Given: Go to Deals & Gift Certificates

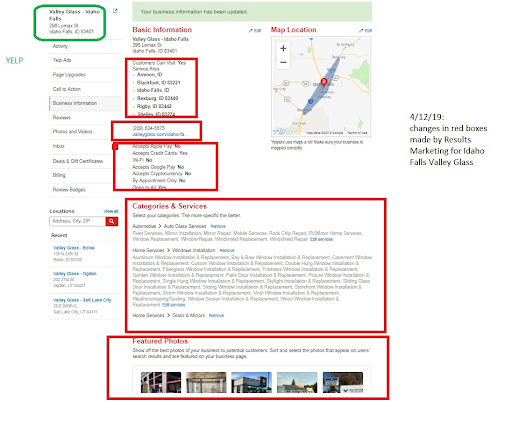Looking at the screenshot, I should pyautogui.click(x=78, y=161).
